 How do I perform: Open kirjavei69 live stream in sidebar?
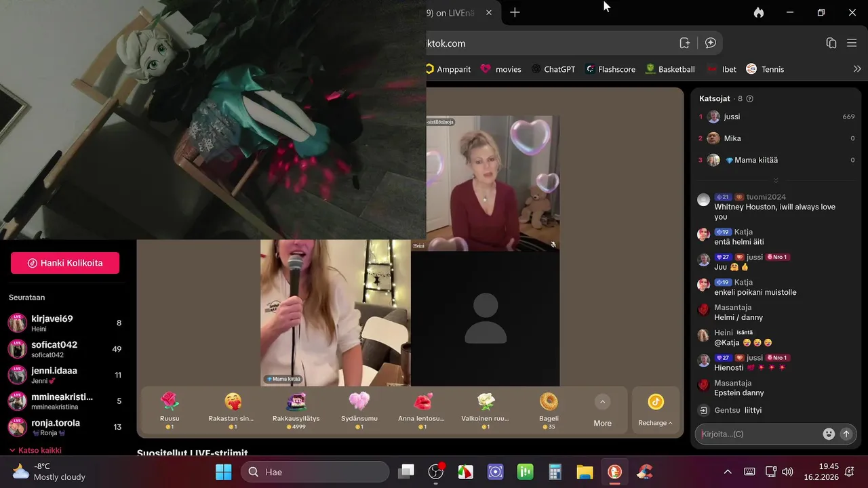[x=65, y=323]
